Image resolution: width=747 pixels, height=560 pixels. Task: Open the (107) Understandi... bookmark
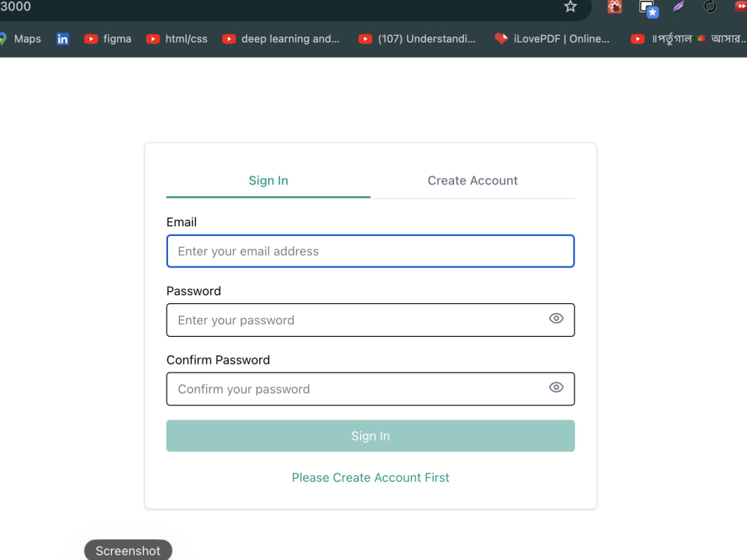pos(417,39)
